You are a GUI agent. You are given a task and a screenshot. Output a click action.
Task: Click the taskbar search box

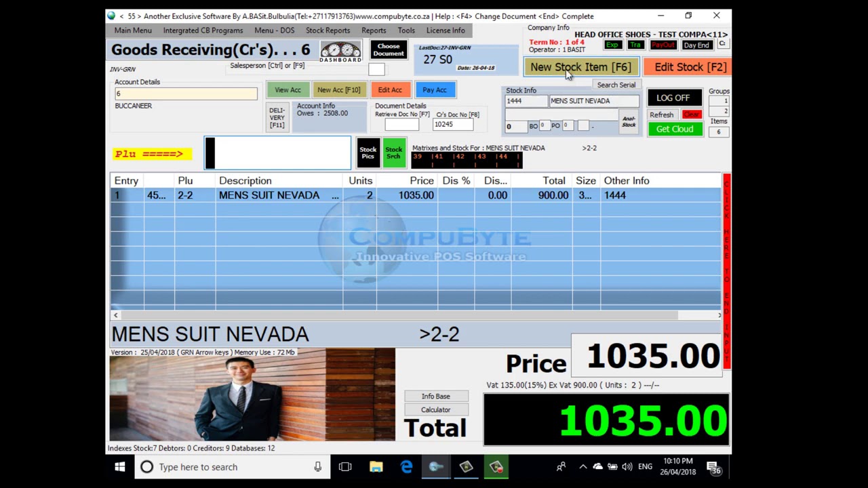(233, 467)
